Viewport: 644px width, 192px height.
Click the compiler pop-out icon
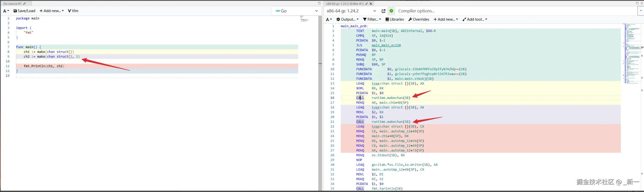(383, 11)
